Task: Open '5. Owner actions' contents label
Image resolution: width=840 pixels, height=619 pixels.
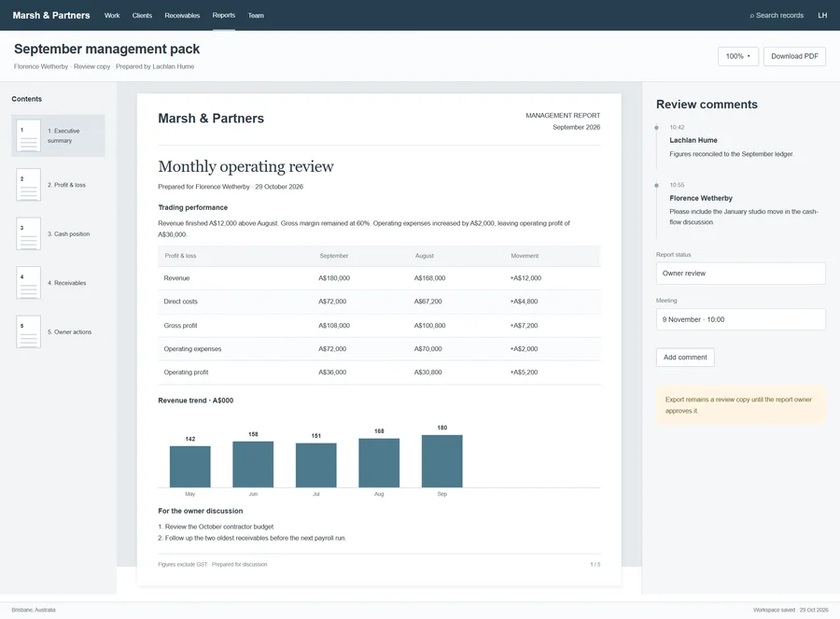Action: [70, 332]
